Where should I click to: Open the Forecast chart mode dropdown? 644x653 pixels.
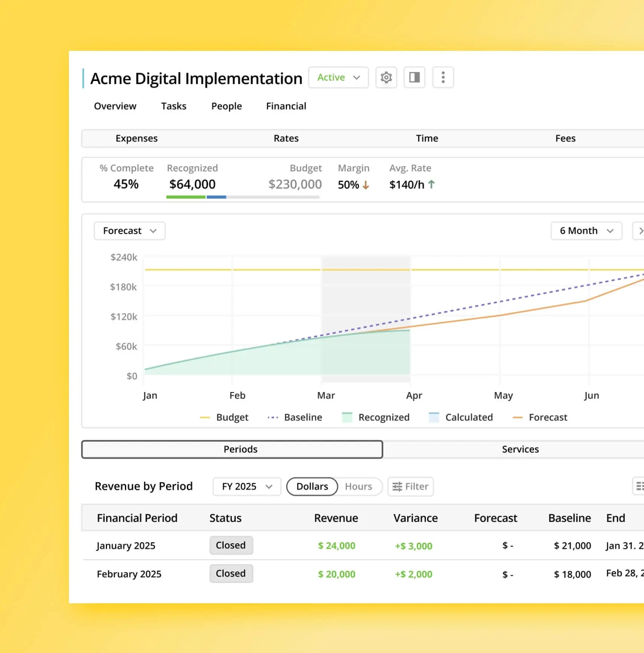(129, 231)
